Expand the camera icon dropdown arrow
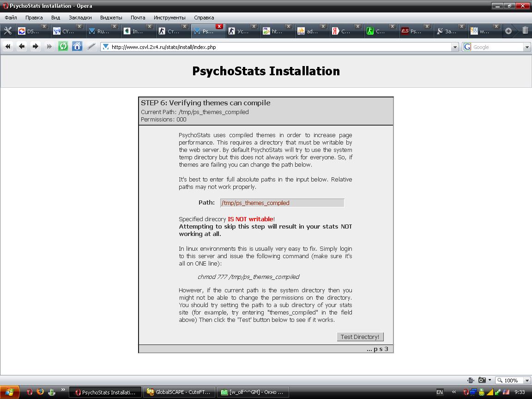Viewport: 532px width, 399px height. click(x=490, y=380)
